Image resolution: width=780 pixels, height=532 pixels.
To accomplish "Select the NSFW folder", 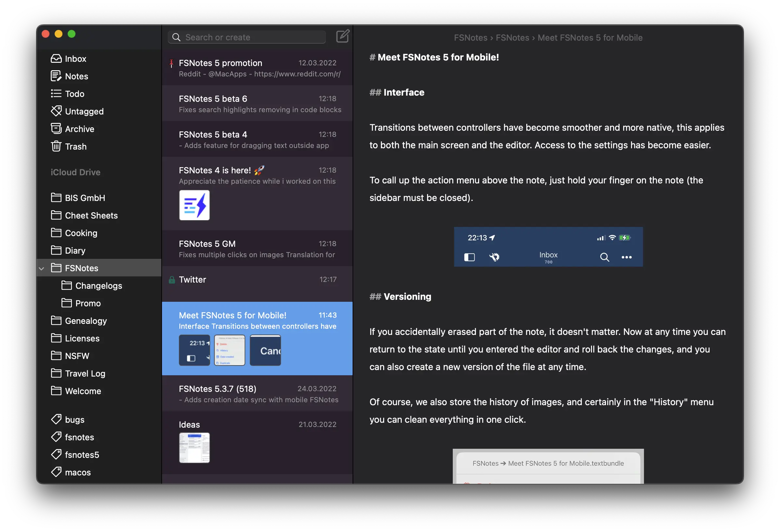I will (x=99, y=356).
